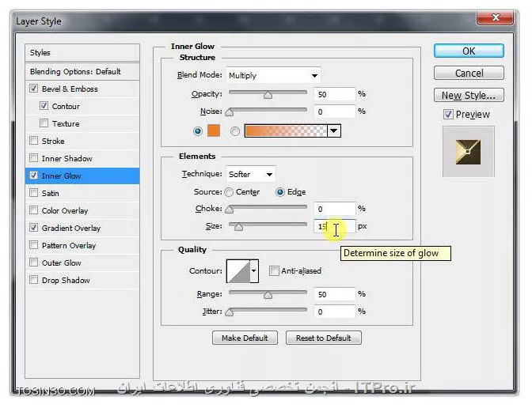Click the Choke slider handle
The width and height of the screenshot is (532, 408).
click(x=230, y=210)
